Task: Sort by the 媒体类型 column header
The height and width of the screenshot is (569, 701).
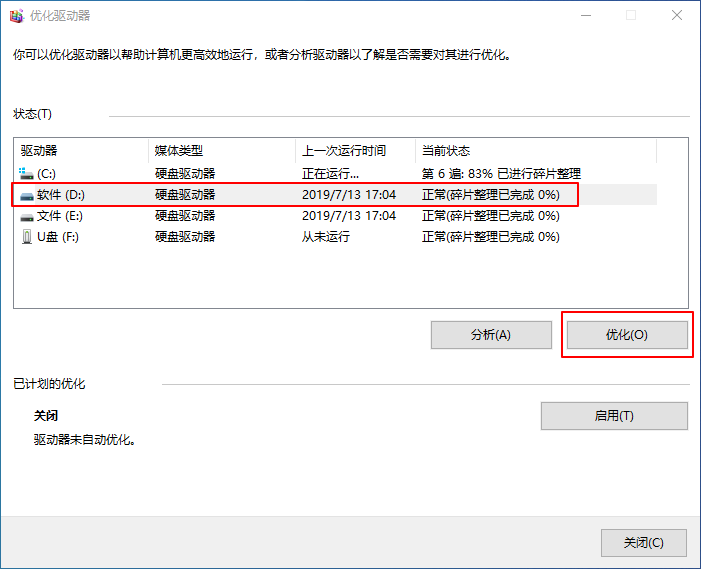Action: tap(179, 150)
